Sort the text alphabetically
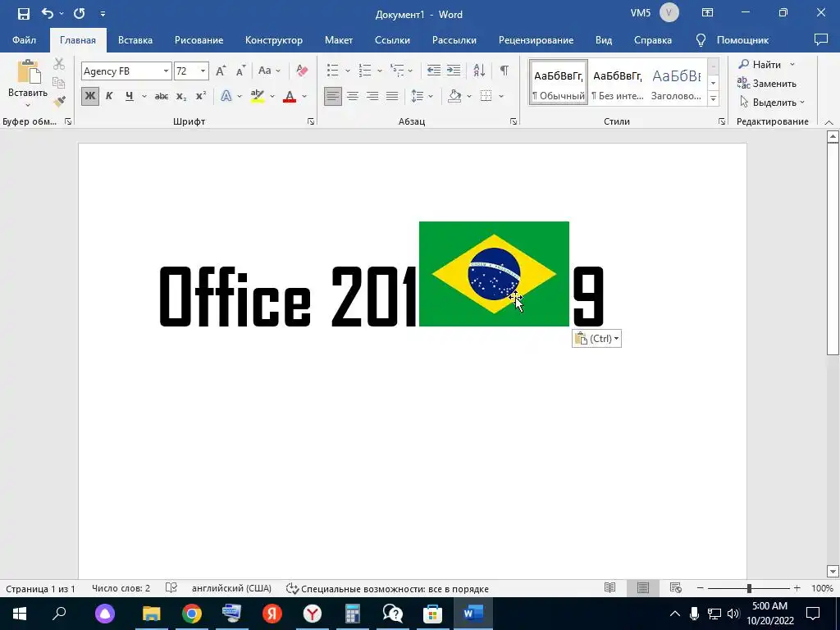 (479, 71)
